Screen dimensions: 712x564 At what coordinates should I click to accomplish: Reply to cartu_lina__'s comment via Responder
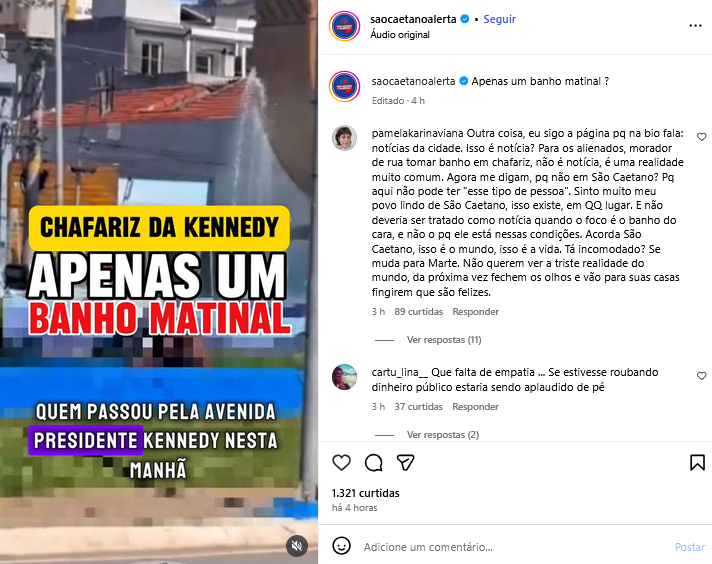[475, 406]
